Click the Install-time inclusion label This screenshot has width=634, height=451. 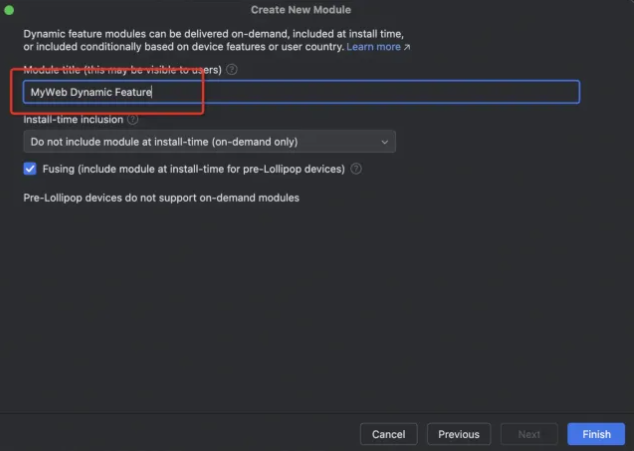pyautogui.click(x=73, y=119)
